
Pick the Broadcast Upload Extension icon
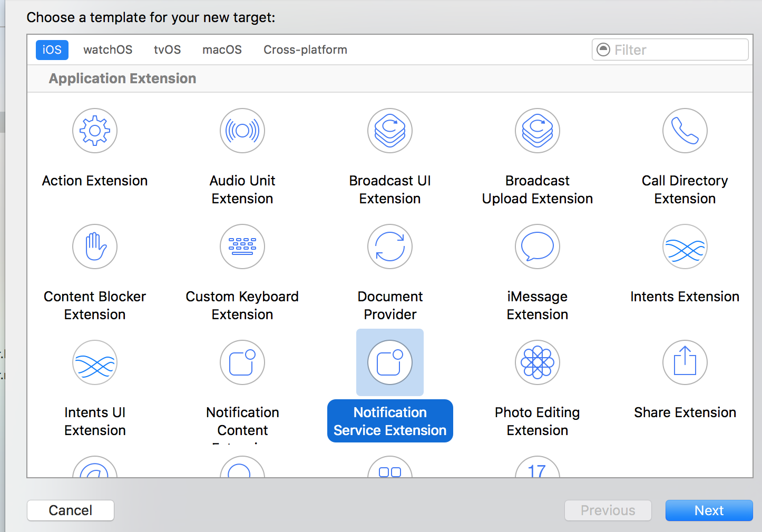pyautogui.click(x=538, y=131)
